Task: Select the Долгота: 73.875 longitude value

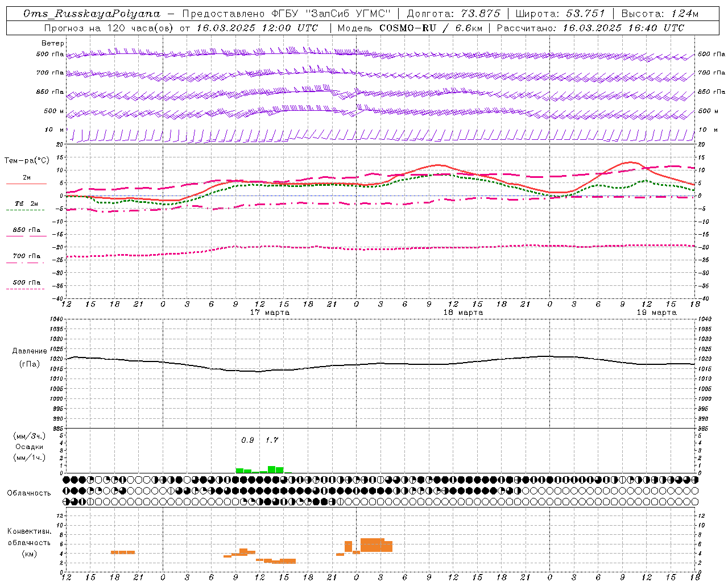Action: tap(453, 14)
